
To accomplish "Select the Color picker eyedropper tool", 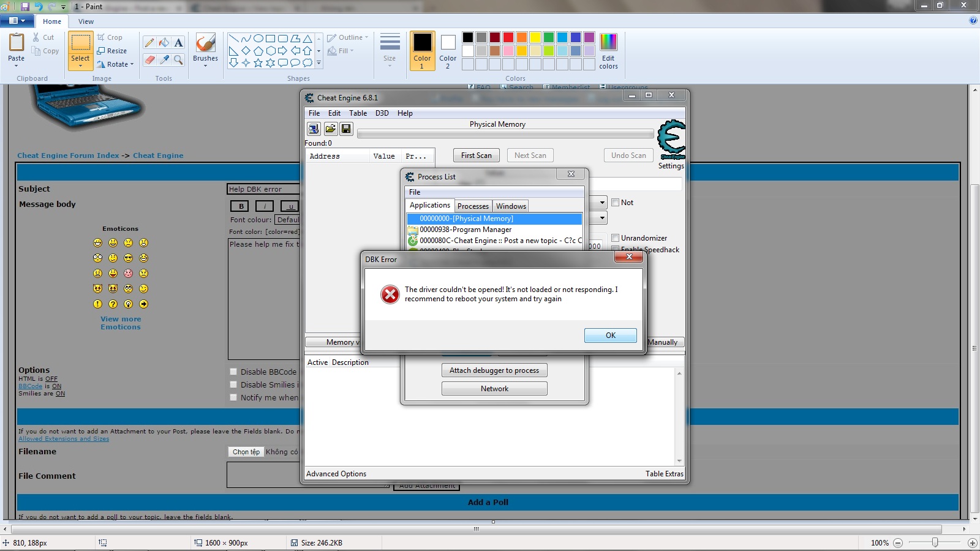I will (x=164, y=59).
